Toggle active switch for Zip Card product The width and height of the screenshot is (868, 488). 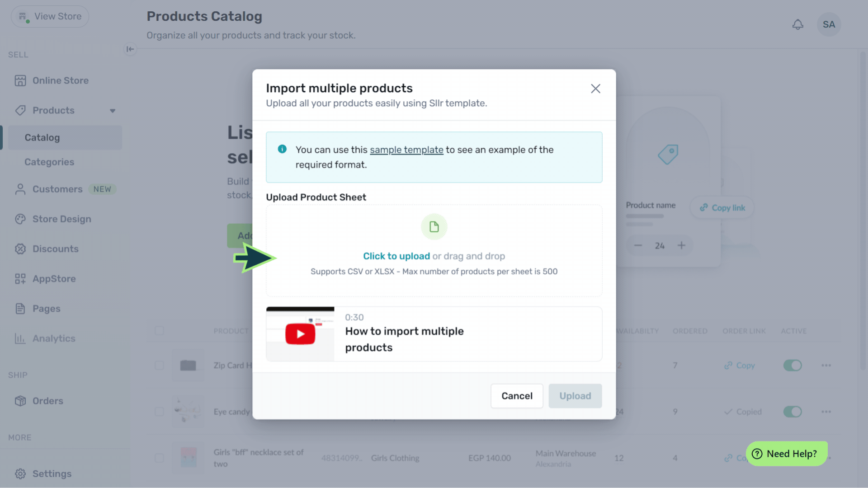[793, 365]
